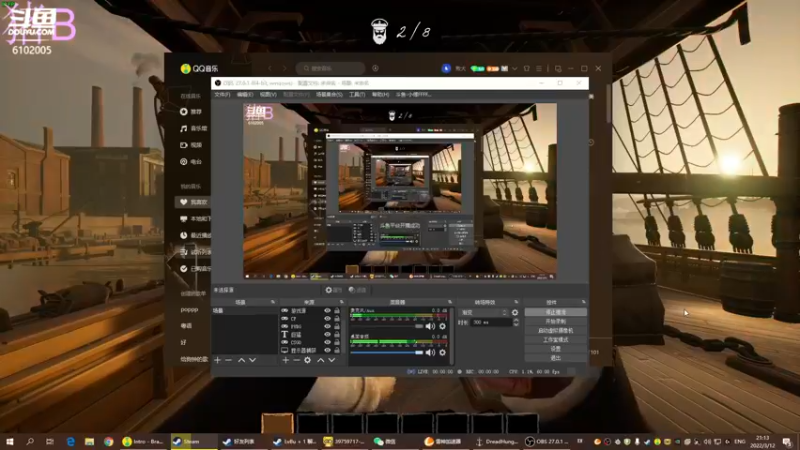
Task: Click the QQ音乐 logo
Action: pos(199,68)
